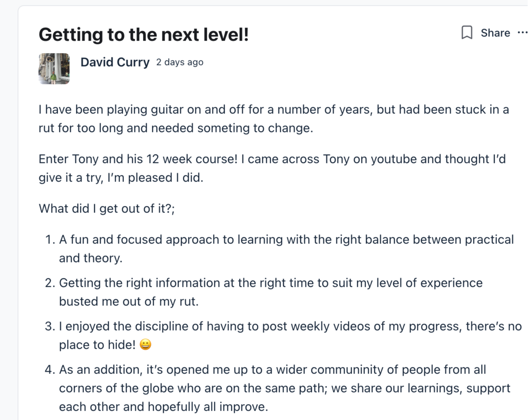This screenshot has height=420, width=528.
Task: Click the phrase "I'm pleased I did."
Action: [x=155, y=178]
